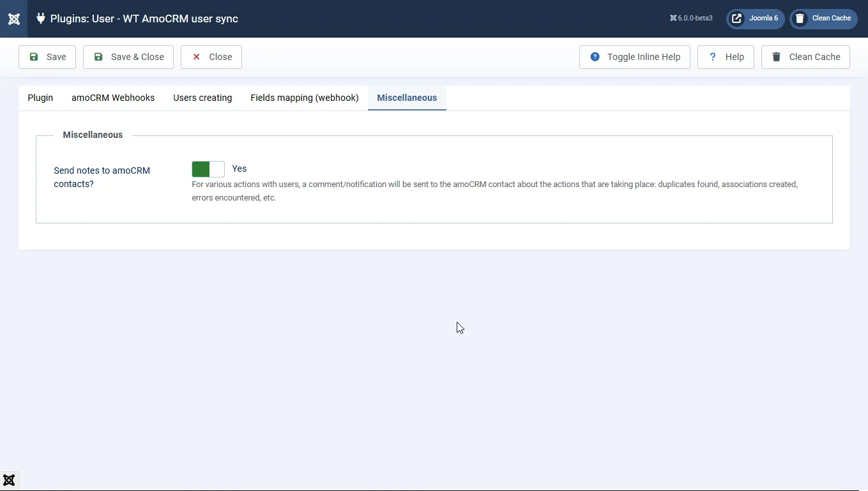Click the 'Yes' text beside the switch
Screen dimensions: 868x491
240,169
